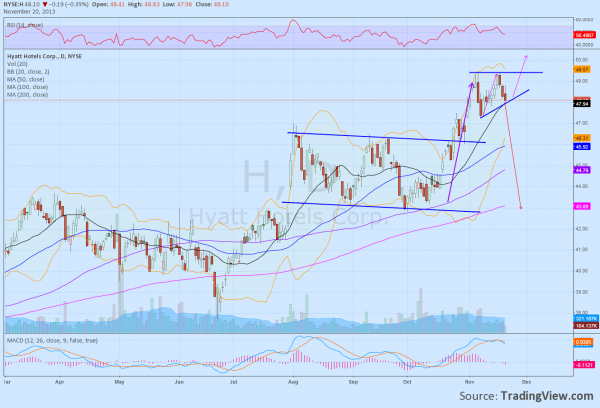Open the MACD (12, 26, close, 9) label
This screenshot has width=600, height=408.
click(x=52, y=340)
